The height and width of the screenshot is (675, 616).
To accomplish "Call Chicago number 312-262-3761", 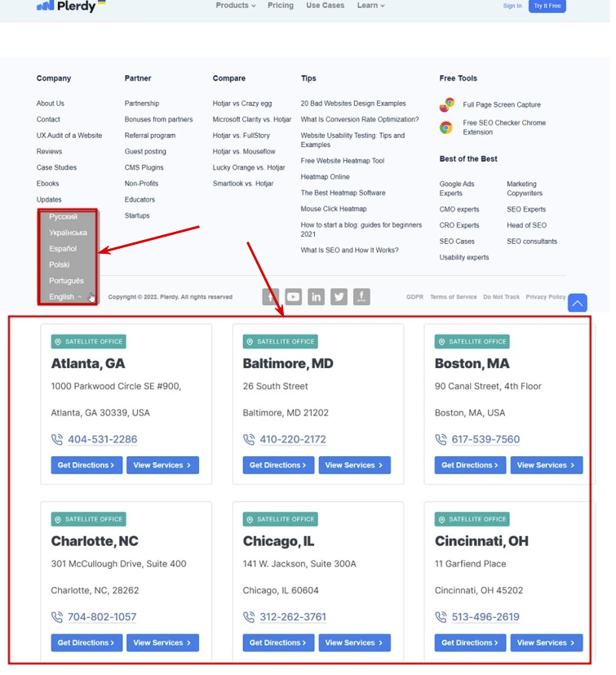I will coord(293,617).
